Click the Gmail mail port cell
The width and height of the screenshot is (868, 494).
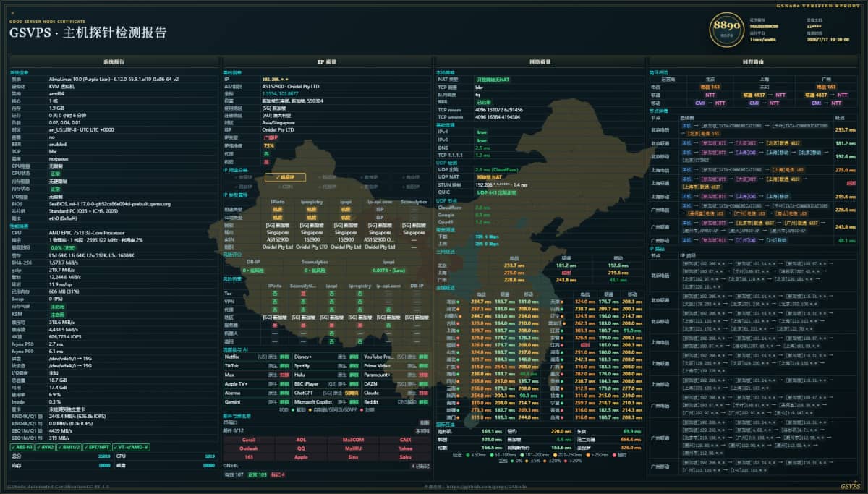coord(249,440)
